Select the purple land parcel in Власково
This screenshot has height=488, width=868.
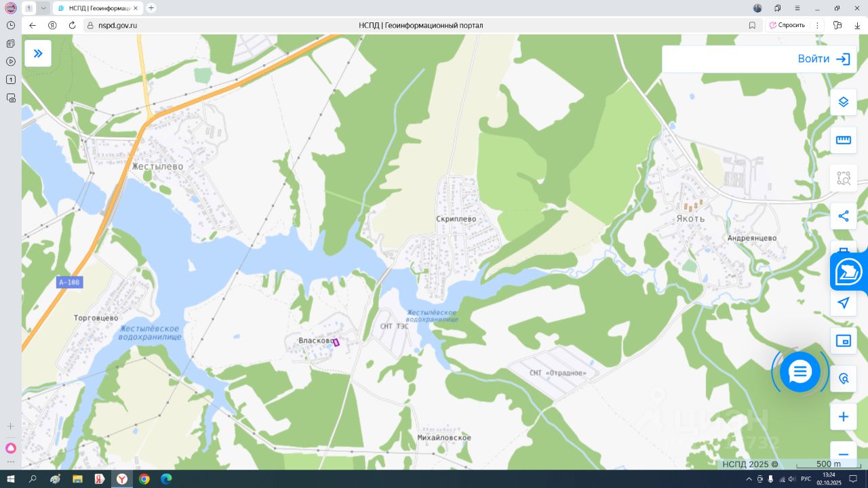coord(336,343)
